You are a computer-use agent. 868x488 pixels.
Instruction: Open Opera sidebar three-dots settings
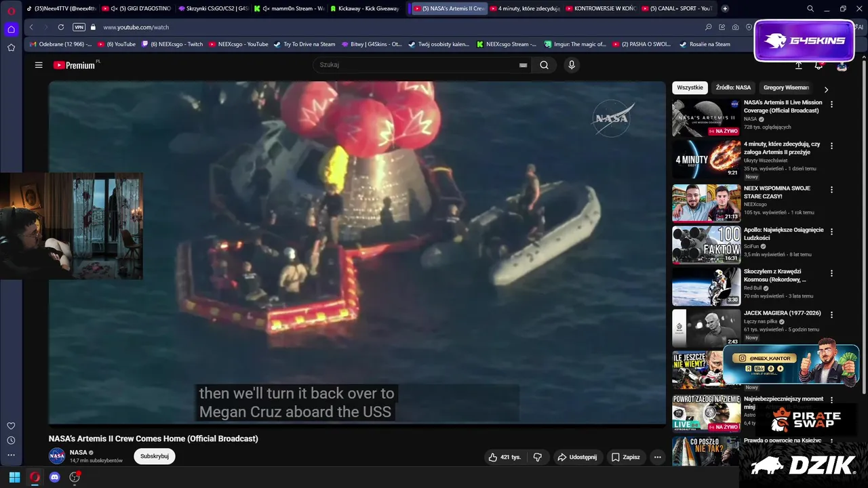(x=11, y=455)
